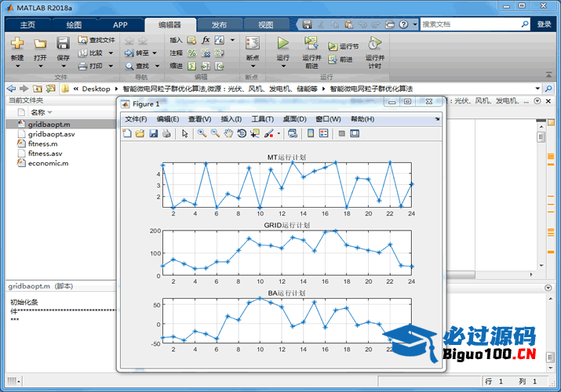
Task: Select the Pan hand tool in Figure 1
Action: (x=228, y=133)
